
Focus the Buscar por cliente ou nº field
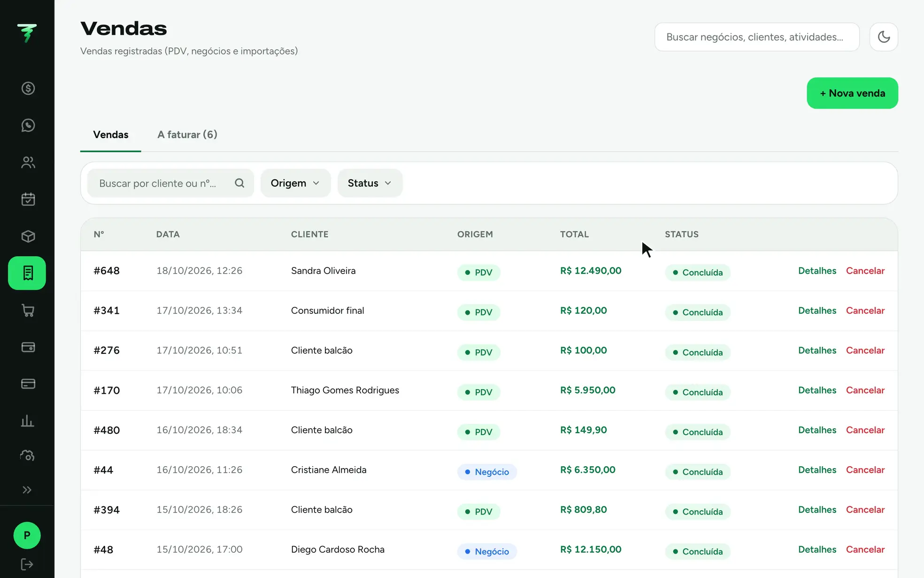pyautogui.click(x=170, y=183)
